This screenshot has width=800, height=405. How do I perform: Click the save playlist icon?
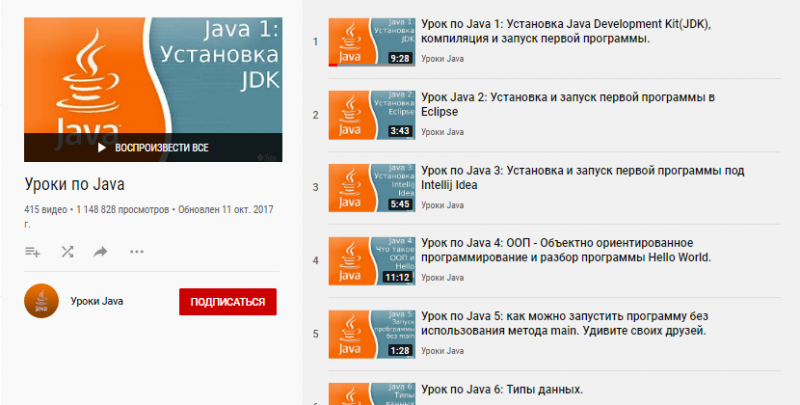32,252
